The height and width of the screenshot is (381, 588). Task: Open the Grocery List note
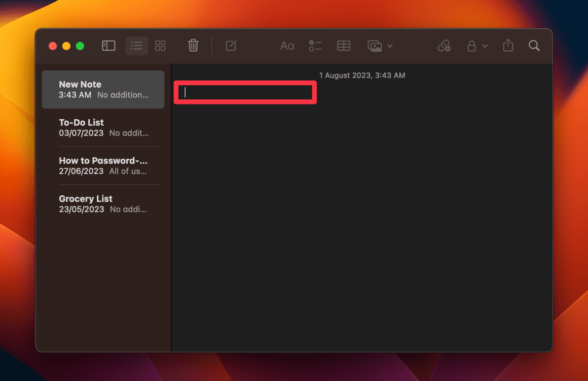tap(103, 203)
